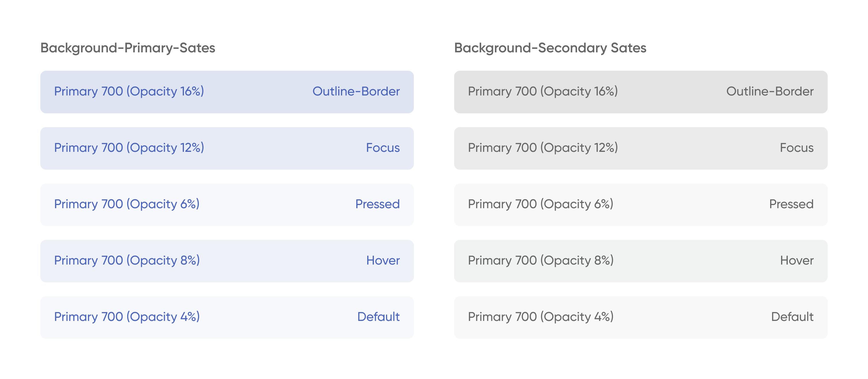868x379 pixels.
Task: Click the blue 'Hover' text label
Action: [383, 261]
